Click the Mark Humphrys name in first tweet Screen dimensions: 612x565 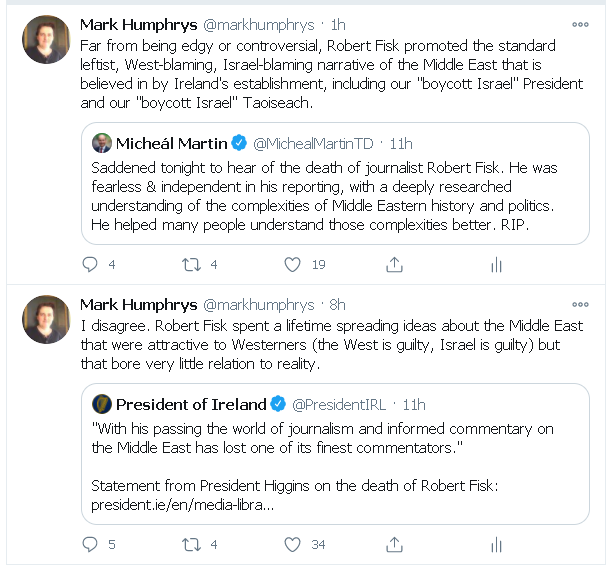[x=138, y=24]
